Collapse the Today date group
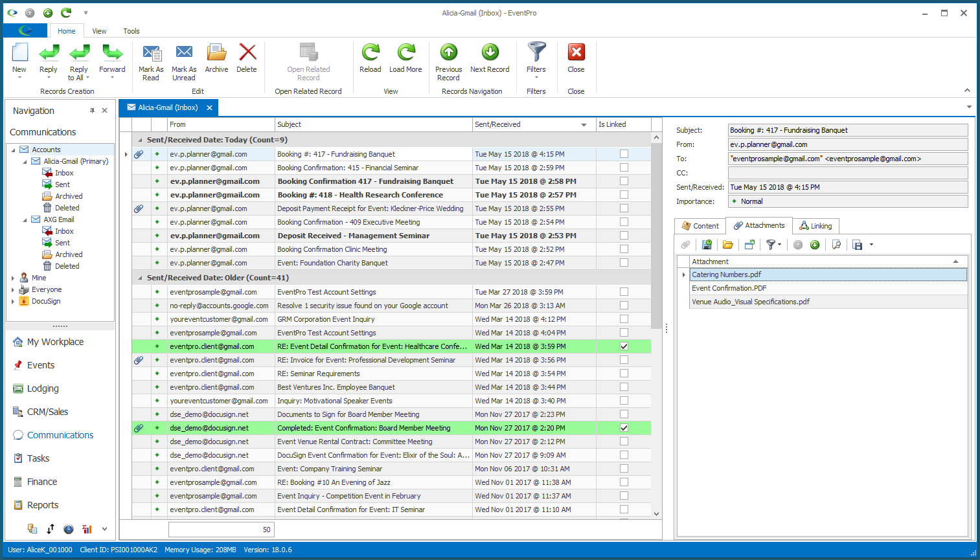Viewport: 980px width, 560px height. point(141,140)
